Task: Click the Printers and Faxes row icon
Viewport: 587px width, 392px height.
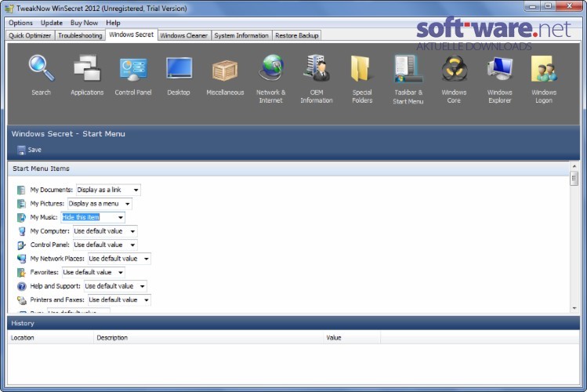Action: pos(21,300)
